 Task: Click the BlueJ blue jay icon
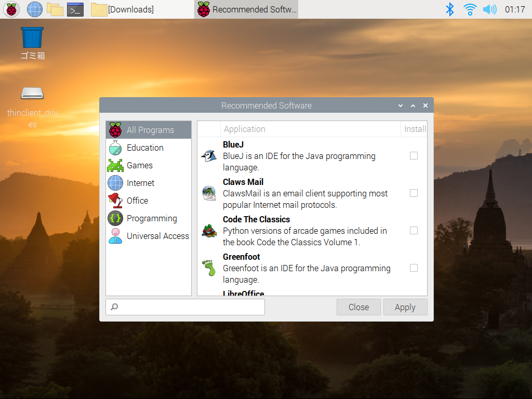(209, 156)
